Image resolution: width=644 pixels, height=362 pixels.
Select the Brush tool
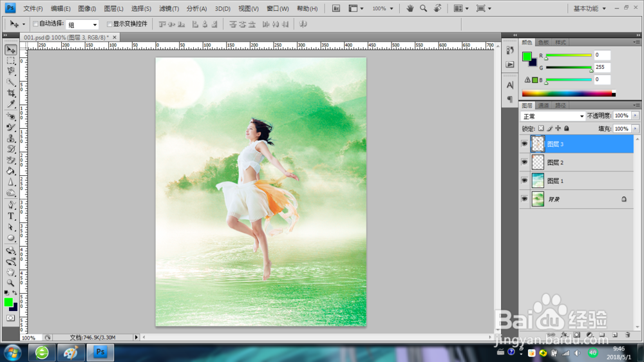pos(11,128)
